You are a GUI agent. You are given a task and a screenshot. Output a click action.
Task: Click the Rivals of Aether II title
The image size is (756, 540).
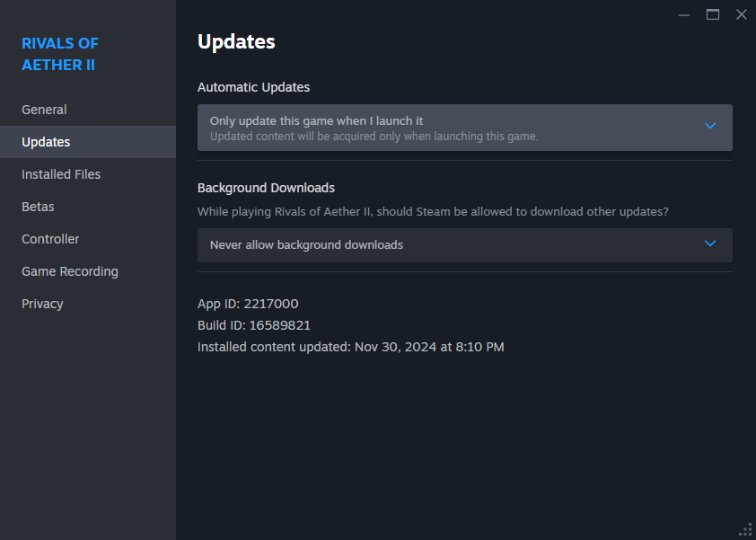click(x=60, y=54)
